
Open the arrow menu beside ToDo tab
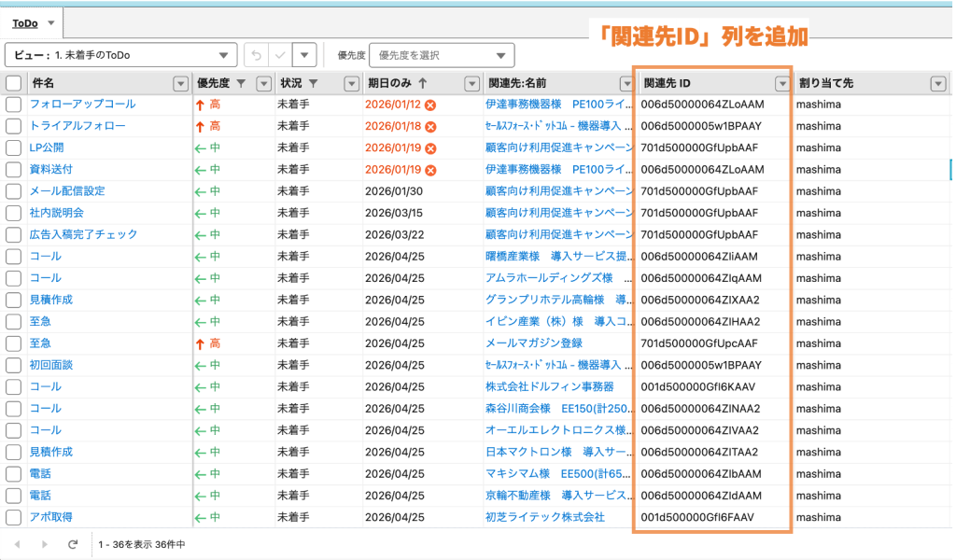[x=51, y=22]
